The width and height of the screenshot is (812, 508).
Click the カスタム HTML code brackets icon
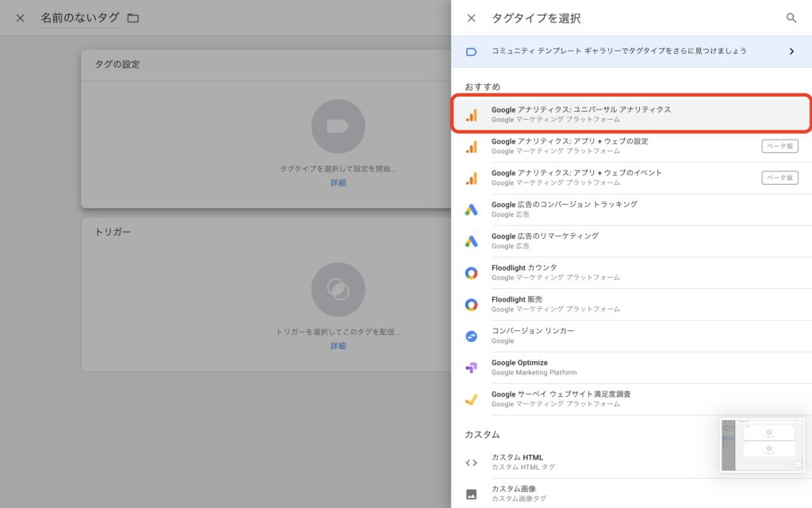pyautogui.click(x=471, y=463)
